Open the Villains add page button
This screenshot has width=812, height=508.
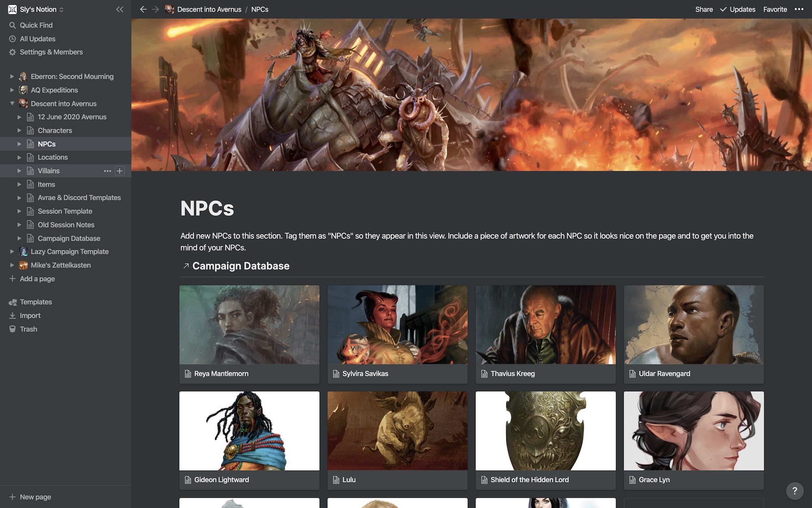119,171
